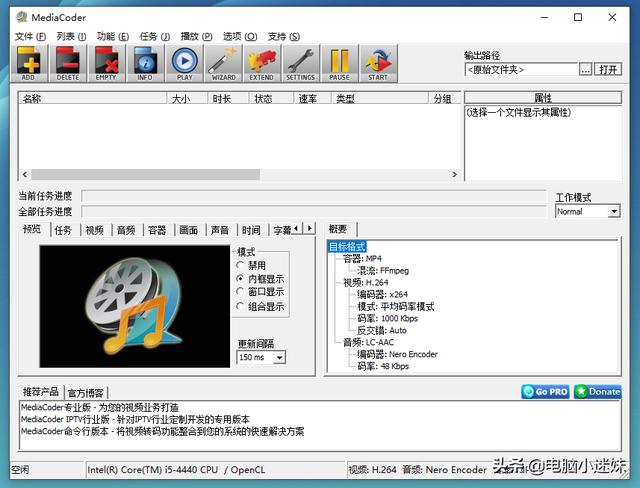The height and width of the screenshot is (488, 640).
Task: Select the 容器: MP4 tree item
Action: pos(362,258)
